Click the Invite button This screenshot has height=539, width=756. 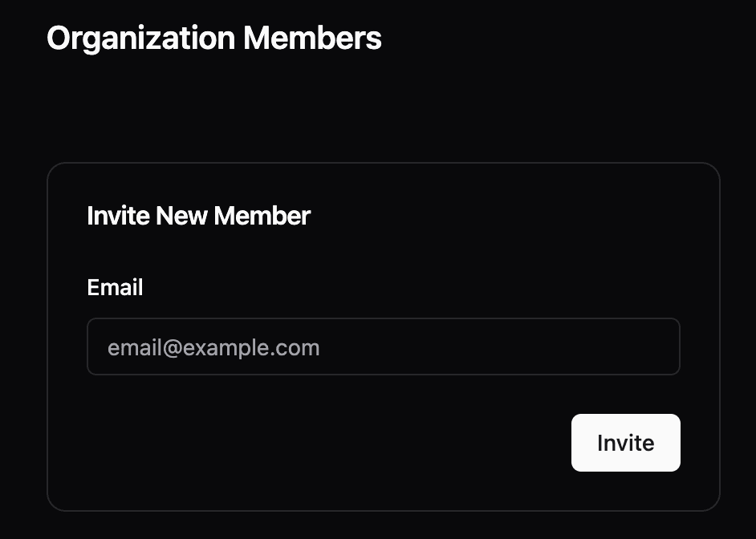[x=625, y=443]
